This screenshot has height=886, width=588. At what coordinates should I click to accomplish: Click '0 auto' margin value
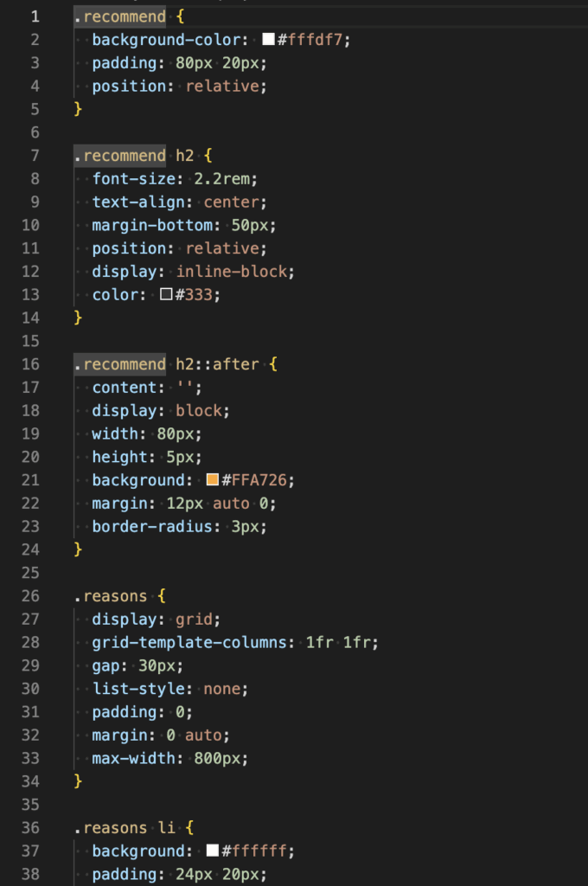[195, 735]
